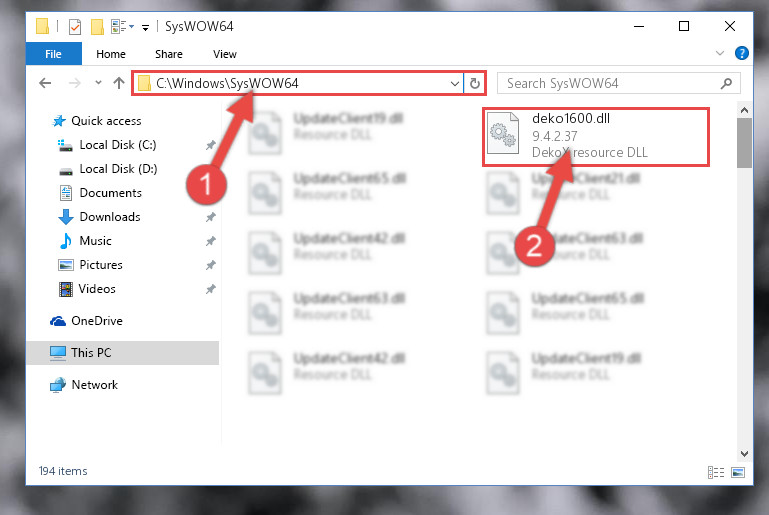769x515 pixels.
Task: Expand the ribbon with the chevron
Action: point(719,53)
